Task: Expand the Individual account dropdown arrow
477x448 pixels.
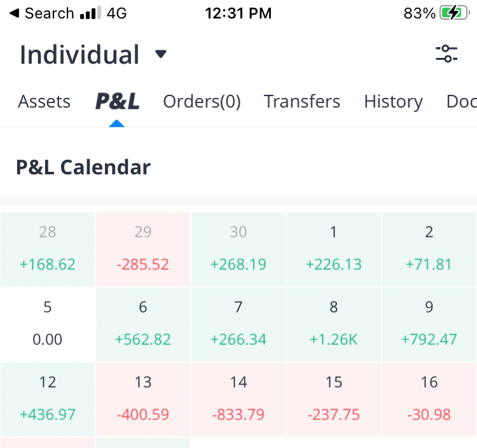Action: pos(161,54)
